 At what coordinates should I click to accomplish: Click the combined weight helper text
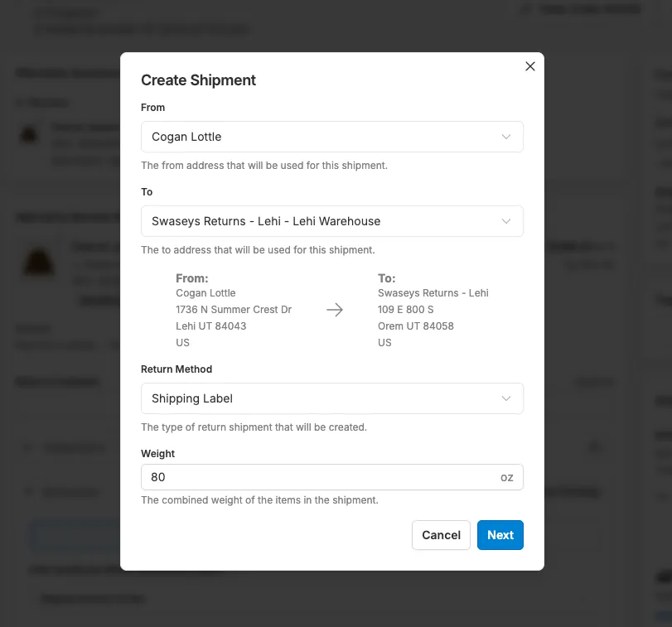click(x=259, y=499)
